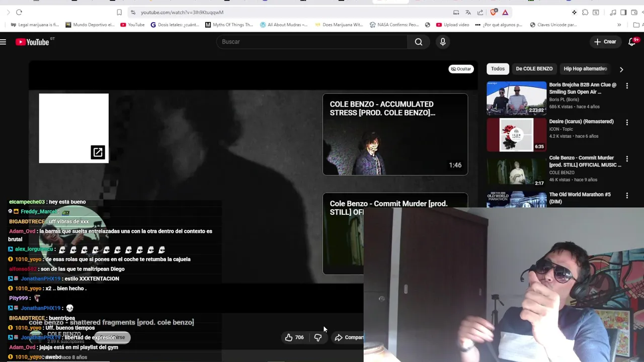This screenshot has height=362, width=644.
Task: Open 'All About Mudras' bookmark
Action: [283, 25]
